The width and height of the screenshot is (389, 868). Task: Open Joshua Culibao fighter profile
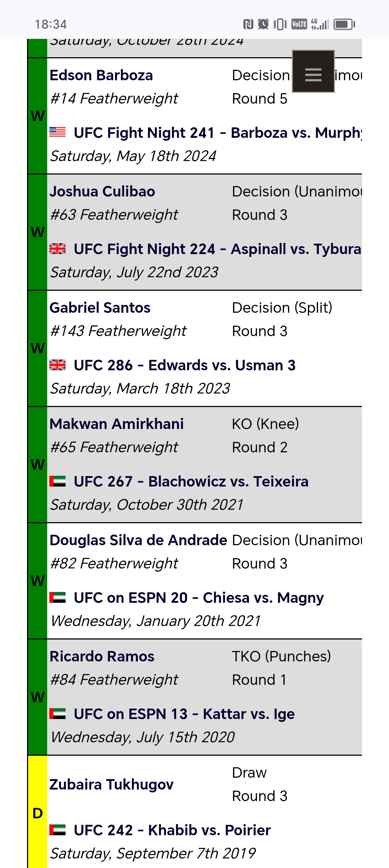point(102,191)
